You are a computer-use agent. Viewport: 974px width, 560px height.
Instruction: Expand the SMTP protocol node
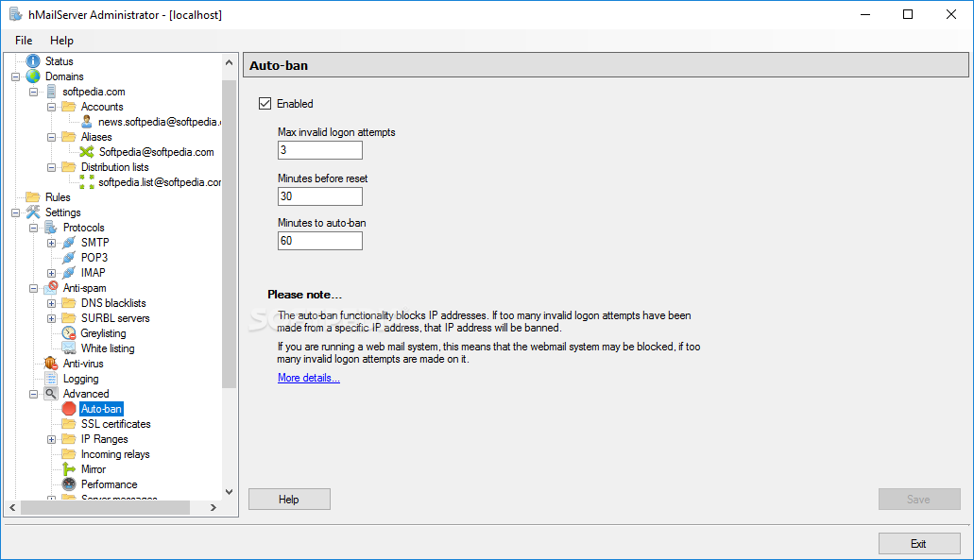pyautogui.click(x=52, y=243)
